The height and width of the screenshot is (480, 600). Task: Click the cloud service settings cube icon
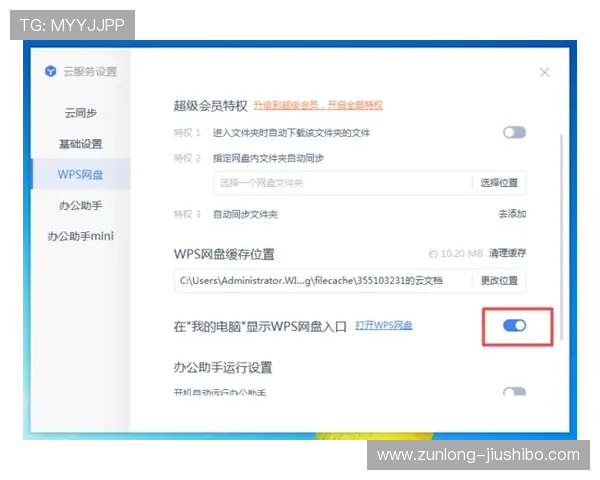point(51,71)
